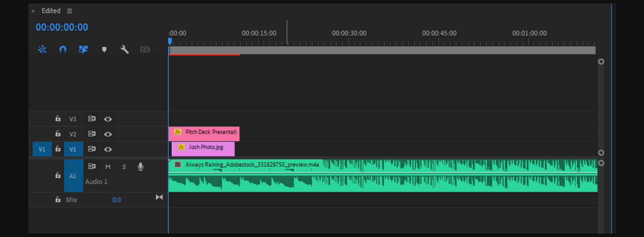
Task: Toggle V2 track visibility eye
Action: (108, 134)
